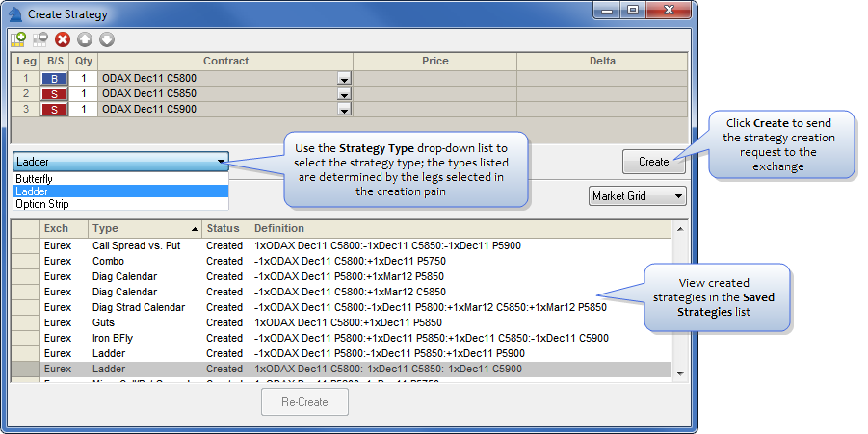Select the highlighted Ladder list option
This screenshot has height=434, width=868.
[120, 191]
